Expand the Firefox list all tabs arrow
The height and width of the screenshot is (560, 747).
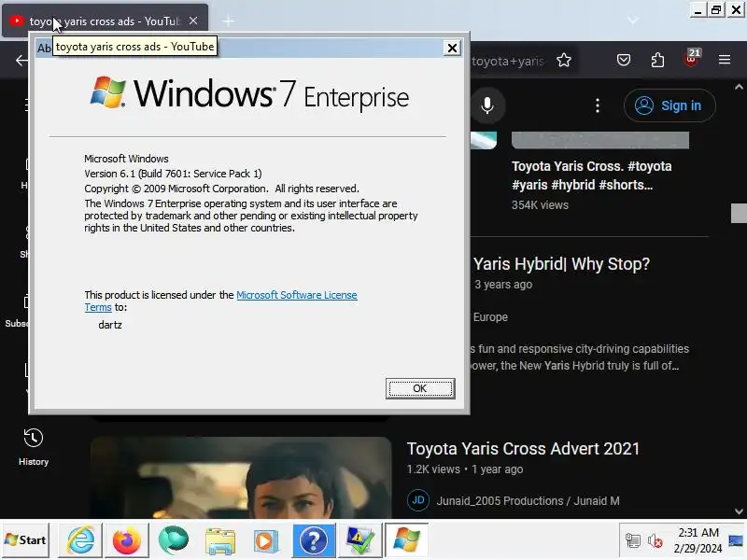(633, 21)
